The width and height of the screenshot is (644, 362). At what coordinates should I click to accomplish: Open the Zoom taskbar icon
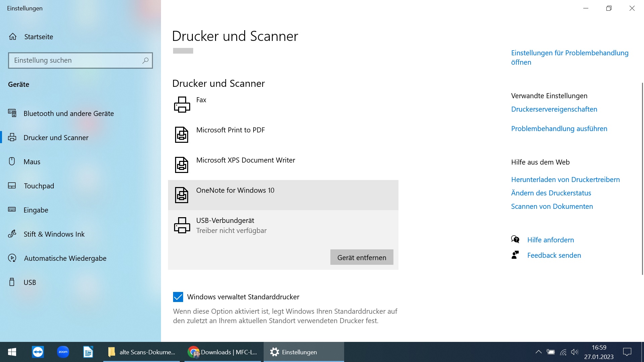pos(63,352)
